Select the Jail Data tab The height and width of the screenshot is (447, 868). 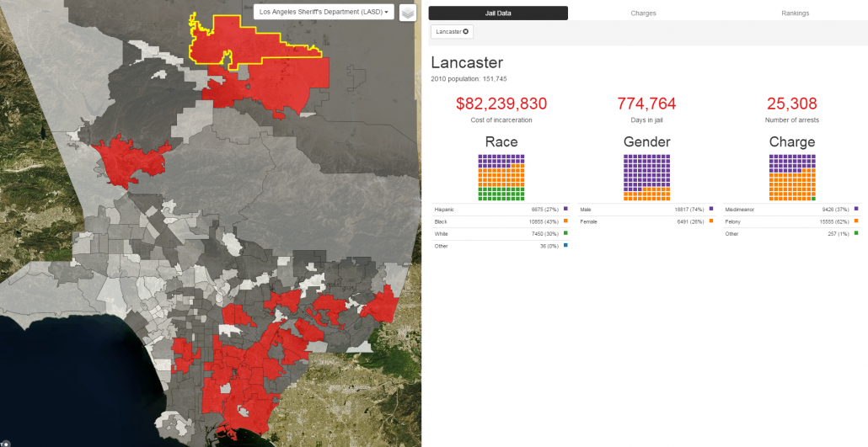498,13
